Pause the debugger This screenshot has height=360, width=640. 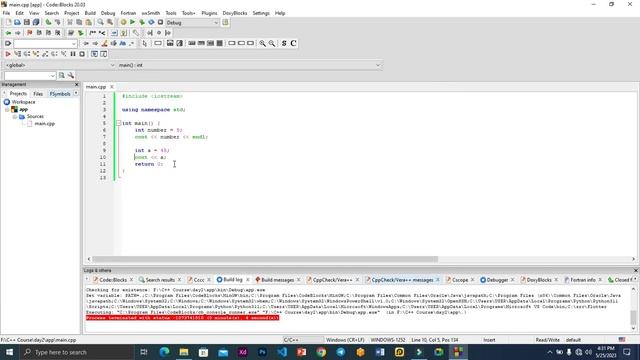pyautogui.click(x=73, y=54)
